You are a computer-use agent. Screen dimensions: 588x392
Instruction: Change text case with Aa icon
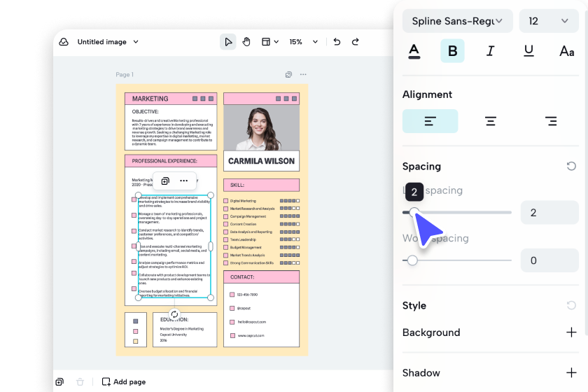click(566, 50)
